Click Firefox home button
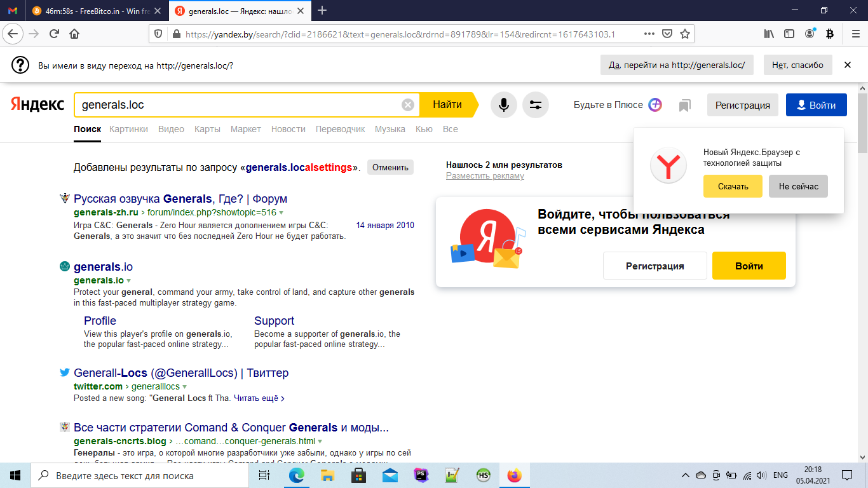This screenshot has height=488, width=868. (74, 34)
